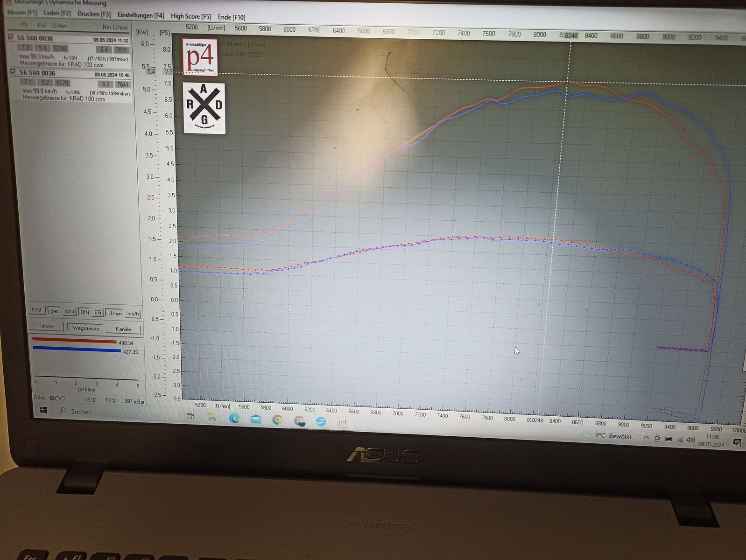Open the Windows Start menu
The image size is (746, 560).
pos(44,410)
